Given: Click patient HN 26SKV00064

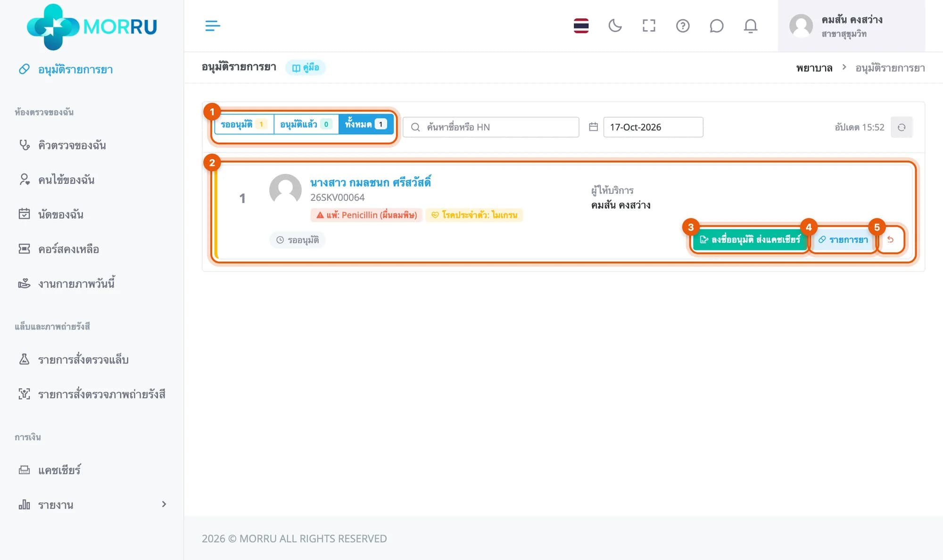Looking at the screenshot, I should 337,198.
